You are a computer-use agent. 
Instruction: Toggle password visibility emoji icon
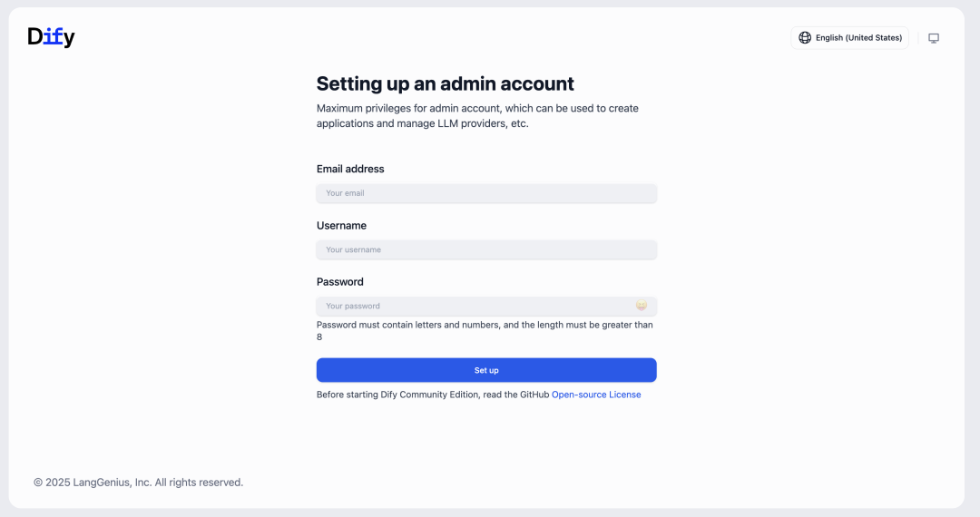(642, 306)
